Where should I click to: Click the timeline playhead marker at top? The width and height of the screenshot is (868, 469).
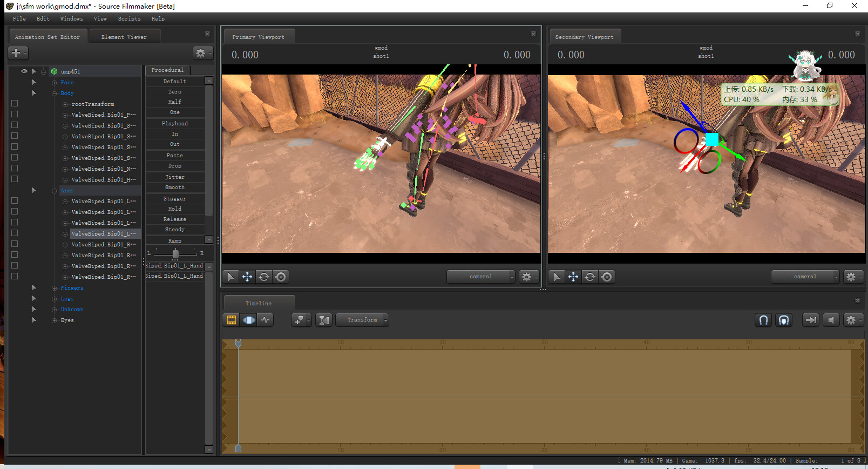click(x=238, y=343)
